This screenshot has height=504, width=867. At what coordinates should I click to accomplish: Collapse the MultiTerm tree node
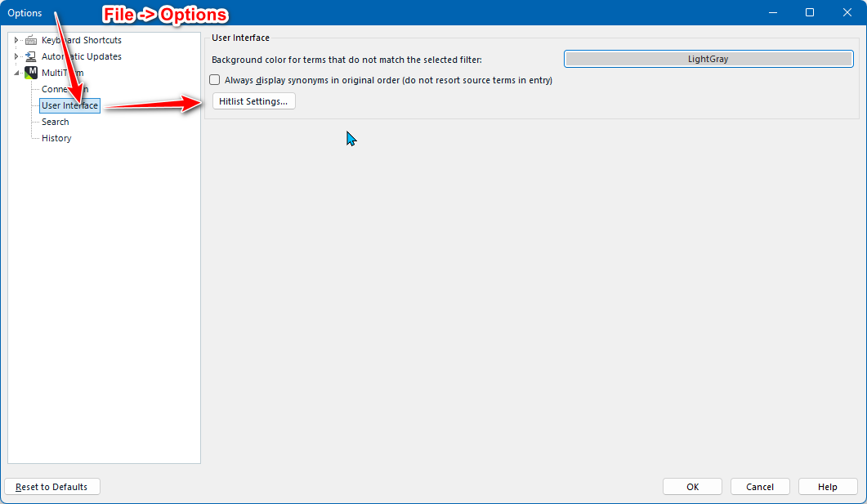16,73
